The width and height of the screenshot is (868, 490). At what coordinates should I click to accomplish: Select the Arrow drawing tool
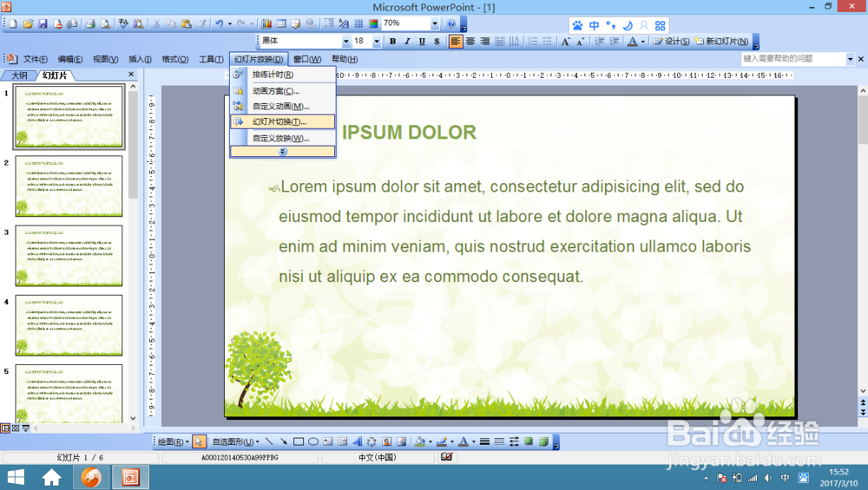coord(284,441)
